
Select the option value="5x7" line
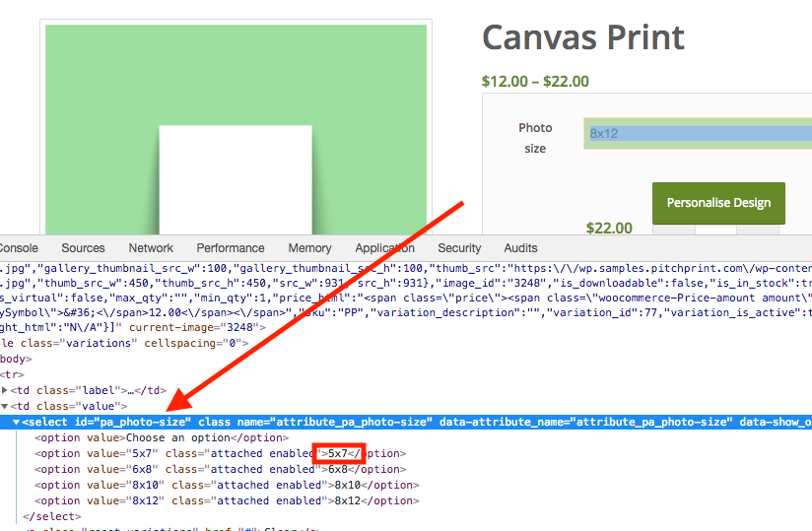coord(220,454)
